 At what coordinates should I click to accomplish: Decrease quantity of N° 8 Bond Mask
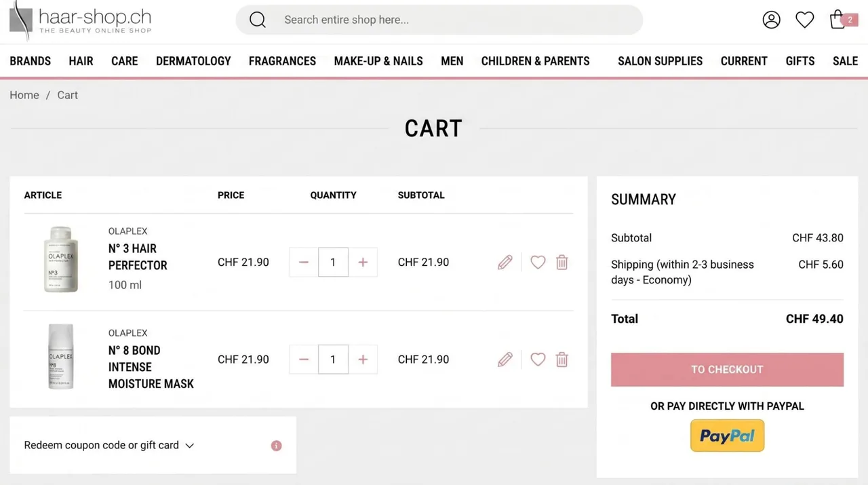click(303, 360)
